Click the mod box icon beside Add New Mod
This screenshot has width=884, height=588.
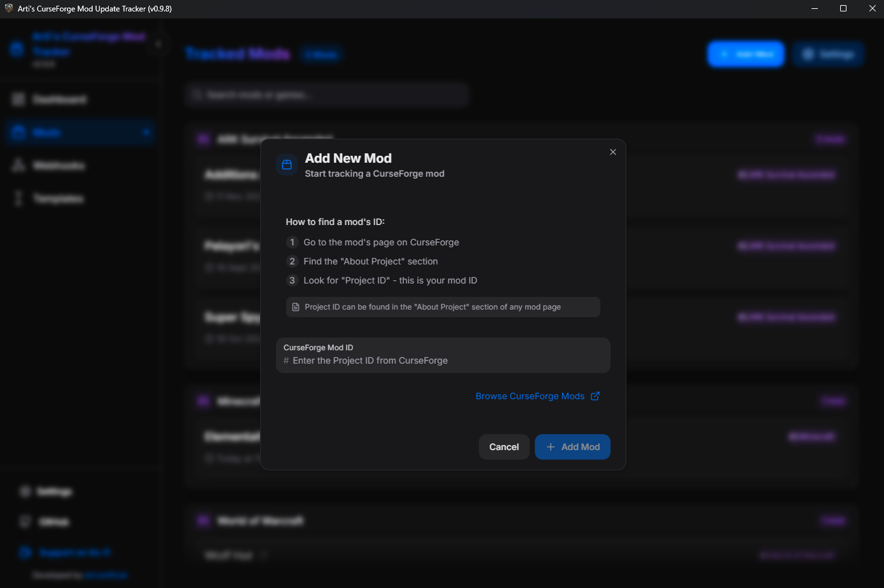(287, 165)
